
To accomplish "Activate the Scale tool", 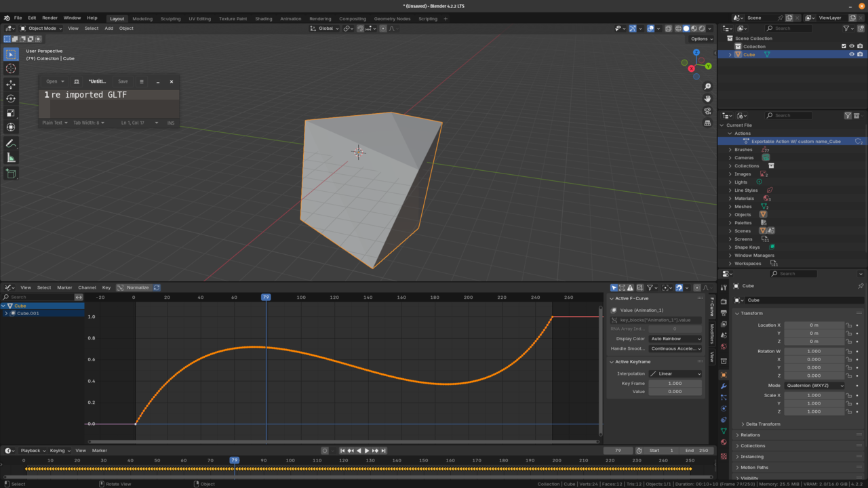I will point(11,113).
